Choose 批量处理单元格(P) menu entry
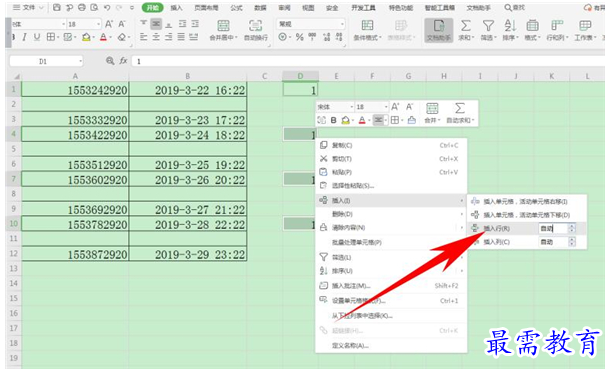Image resolution: width=608 pixels, height=374 pixels. [391, 242]
